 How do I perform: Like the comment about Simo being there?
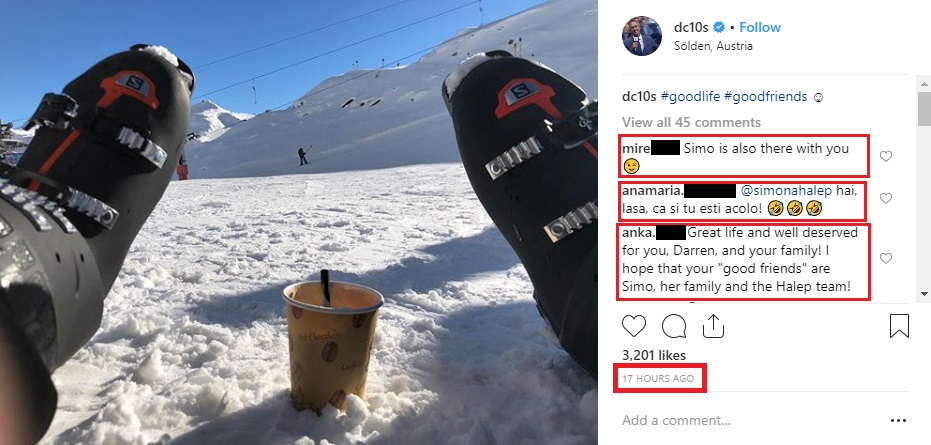pyautogui.click(x=885, y=156)
